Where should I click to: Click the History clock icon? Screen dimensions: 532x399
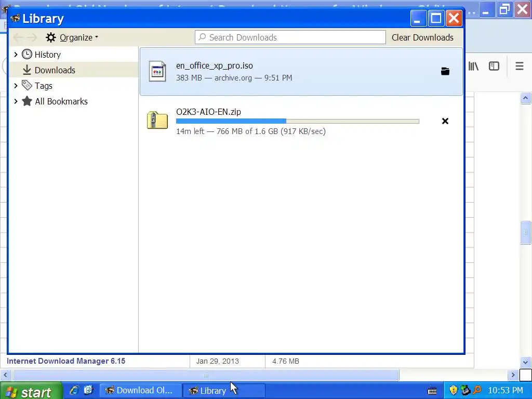tap(27, 54)
